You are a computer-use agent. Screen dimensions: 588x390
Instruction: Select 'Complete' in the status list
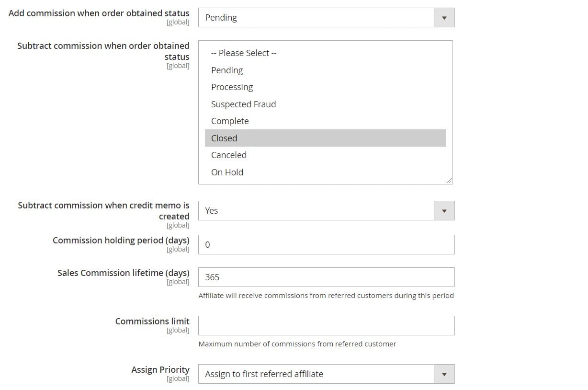(x=325, y=121)
